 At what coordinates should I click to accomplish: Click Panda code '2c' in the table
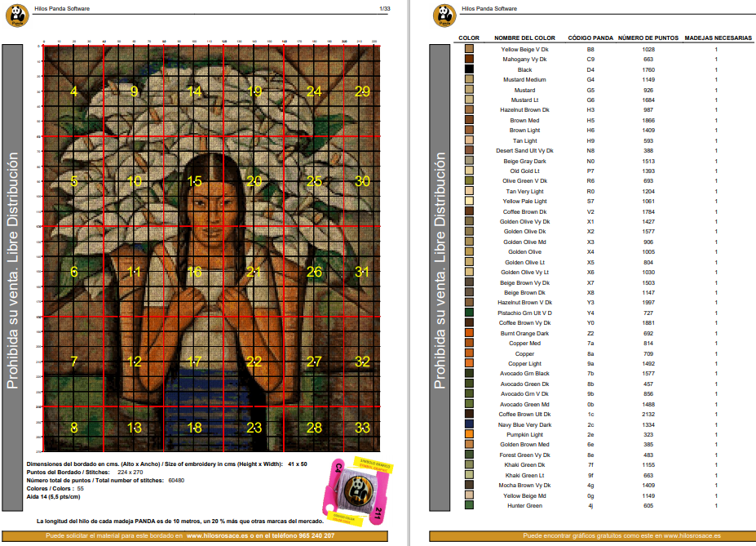pos(590,424)
